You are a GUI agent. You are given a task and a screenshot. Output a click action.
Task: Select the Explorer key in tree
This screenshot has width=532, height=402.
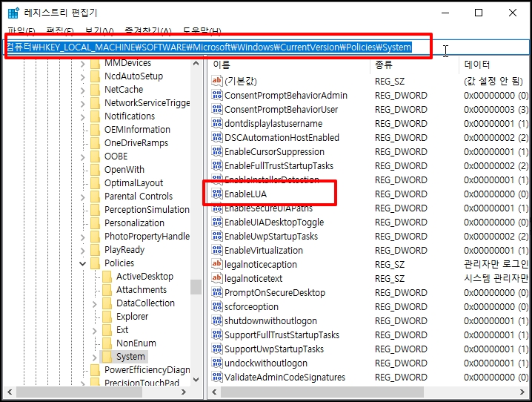[133, 317]
